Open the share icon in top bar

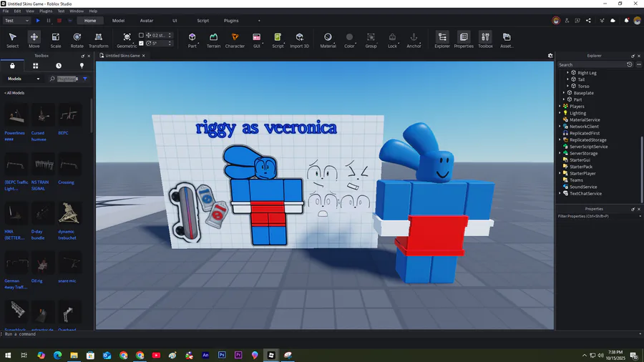[588, 21]
